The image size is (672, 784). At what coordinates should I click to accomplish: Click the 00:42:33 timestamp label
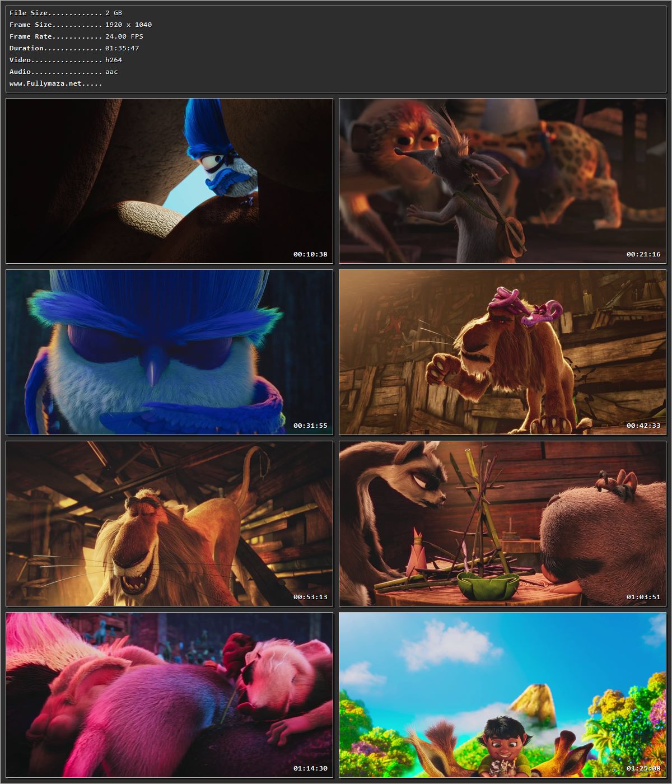[x=643, y=426]
